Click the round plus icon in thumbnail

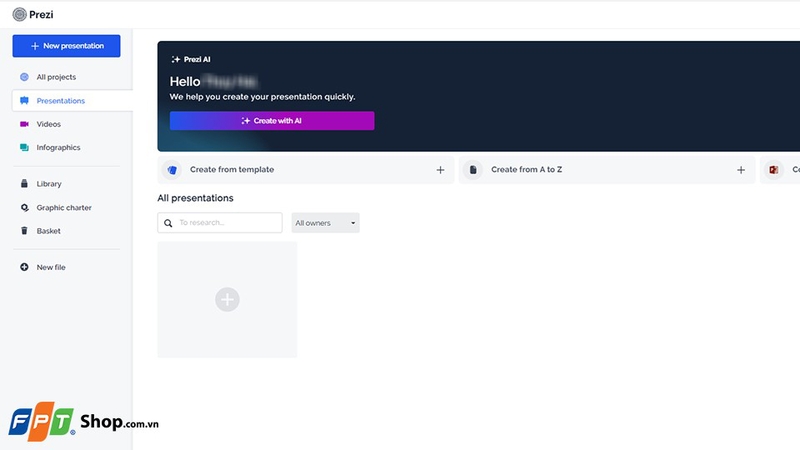tap(227, 299)
